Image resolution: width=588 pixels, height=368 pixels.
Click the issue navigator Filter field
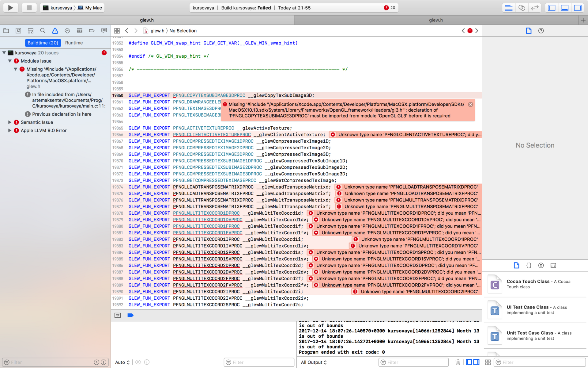(x=55, y=362)
